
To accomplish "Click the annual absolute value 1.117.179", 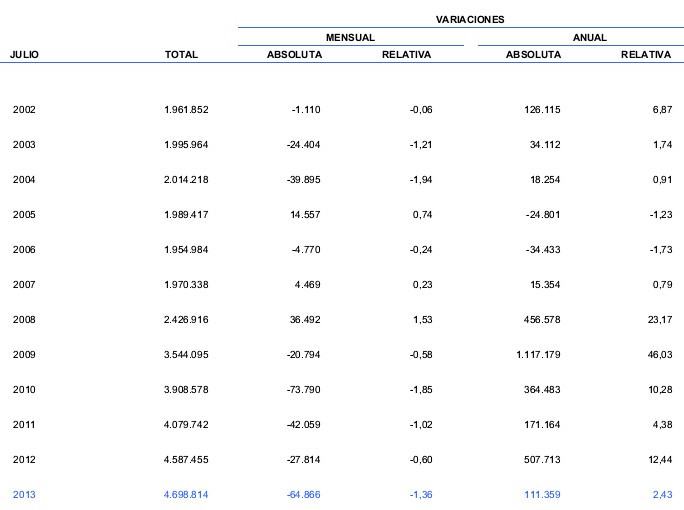I will pyautogui.click(x=528, y=354).
